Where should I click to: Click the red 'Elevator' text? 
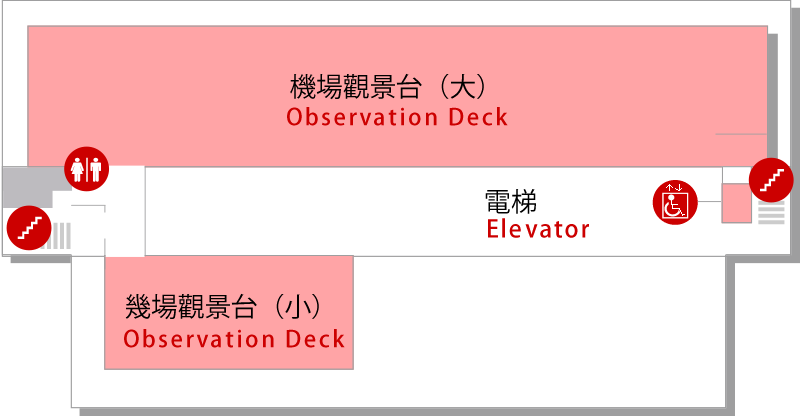(x=538, y=229)
